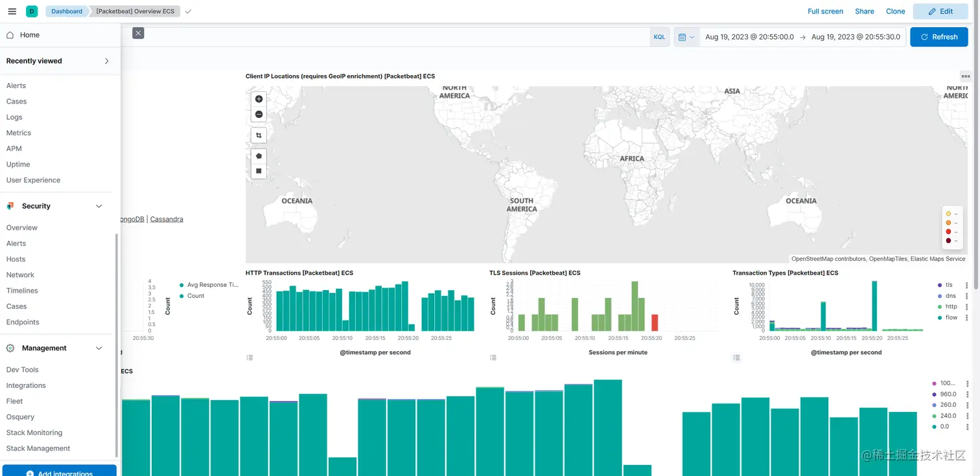Open Security Overview page
980x476 pixels.
[22, 228]
